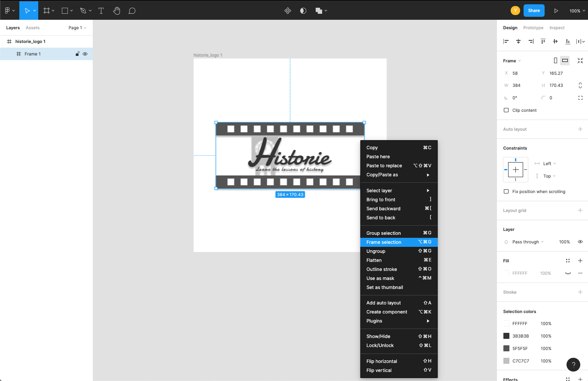Click the 3B3B3B selection color swatch
The height and width of the screenshot is (381, 588).
coord(506,336)
